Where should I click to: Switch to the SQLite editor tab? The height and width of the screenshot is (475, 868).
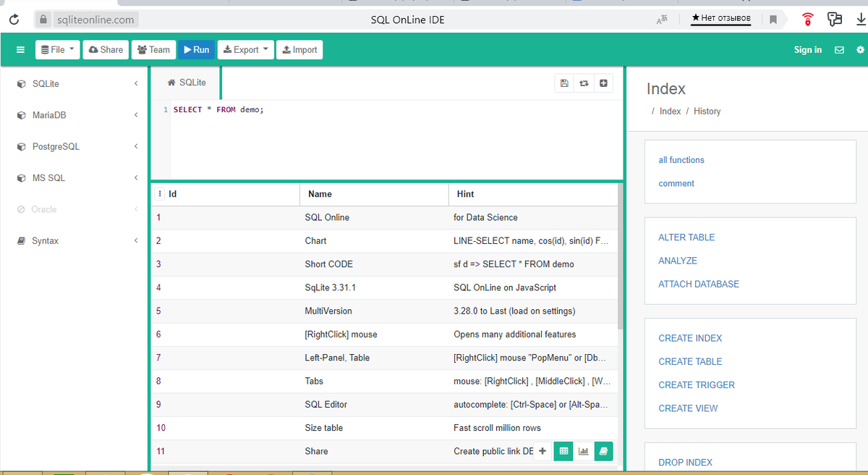[185, 82]
